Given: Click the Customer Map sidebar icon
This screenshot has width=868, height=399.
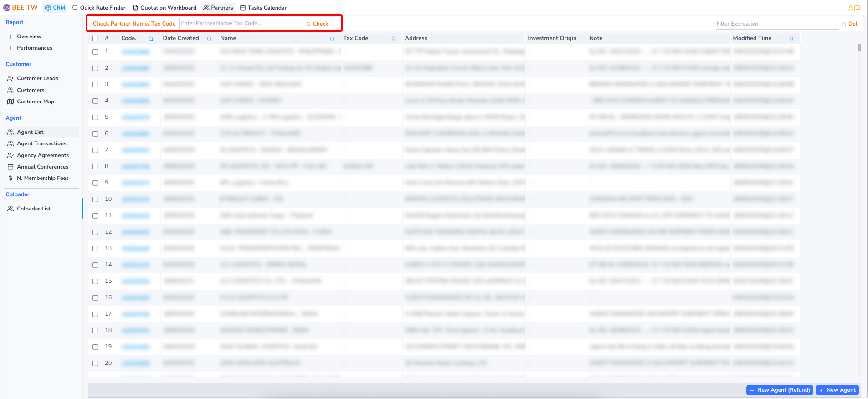Looking at the screenshot, I should (10, 102).
